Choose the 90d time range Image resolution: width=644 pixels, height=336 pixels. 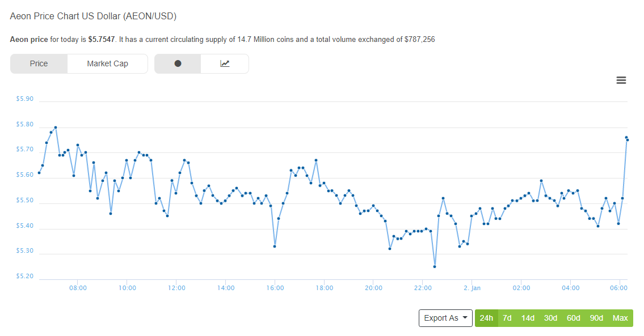pos(596,318)
